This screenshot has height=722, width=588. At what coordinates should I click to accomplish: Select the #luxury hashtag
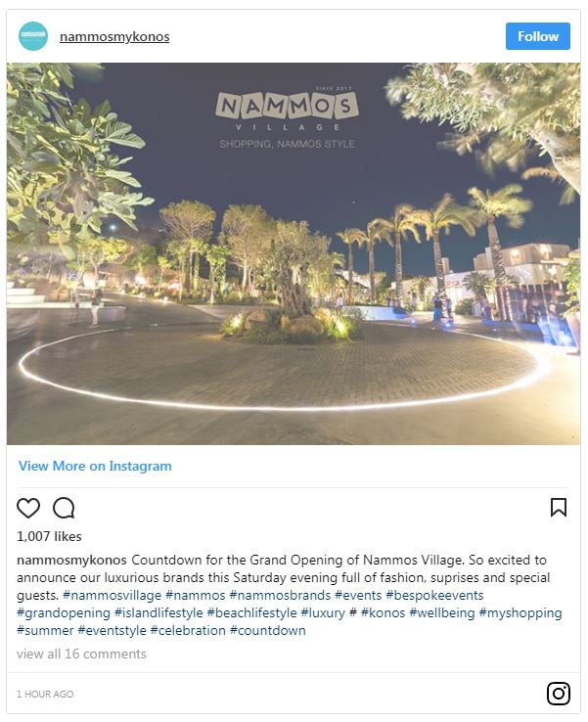(323, 612)
